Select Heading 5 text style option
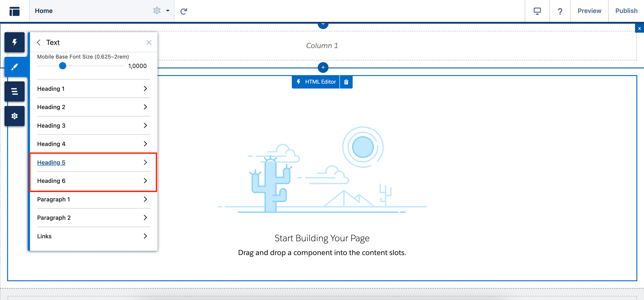This screenshot has width=644, height=300. click(x=51, y=162)
